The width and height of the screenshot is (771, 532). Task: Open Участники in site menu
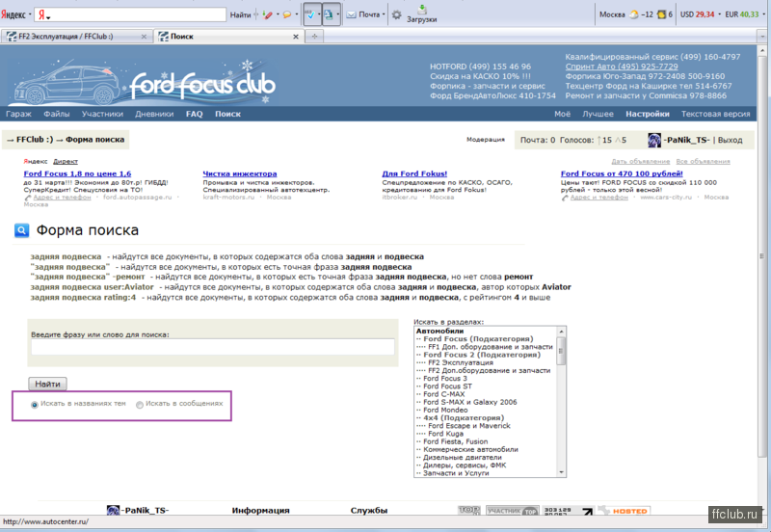pos(102,114)
